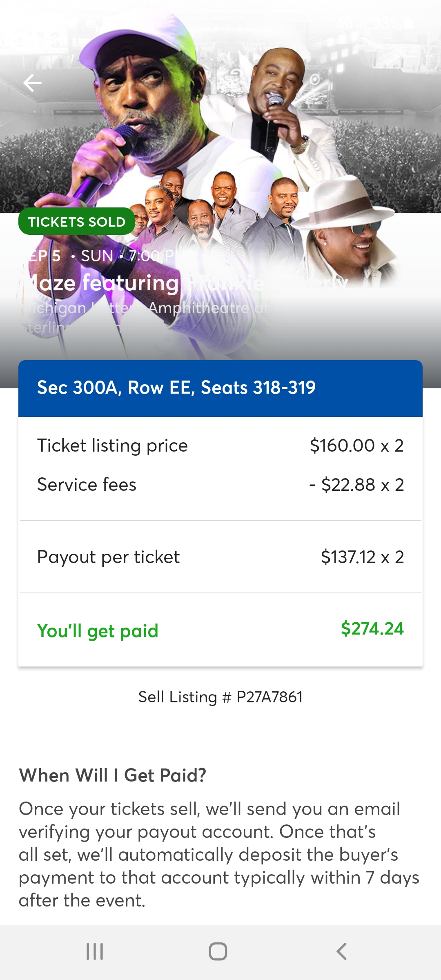The image size is (441, 980).
Task: Tap the Sec 300A seat header bar
Action: tap(220, 388)
